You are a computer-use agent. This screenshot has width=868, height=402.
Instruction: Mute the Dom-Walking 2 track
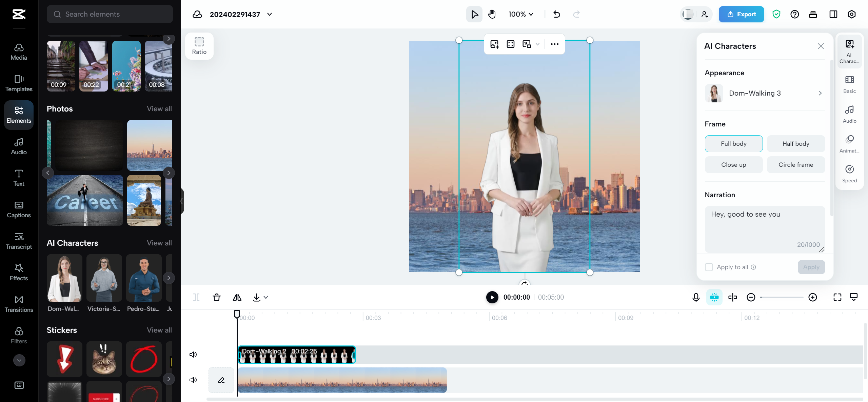[x=193, y=354]
